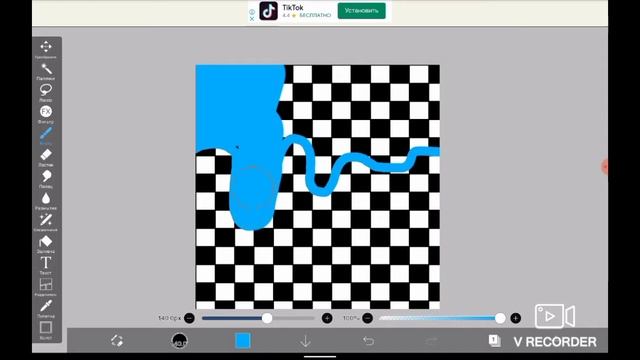
Task: Tap the Установить button in TikTok ad
Action: [361, 11]
